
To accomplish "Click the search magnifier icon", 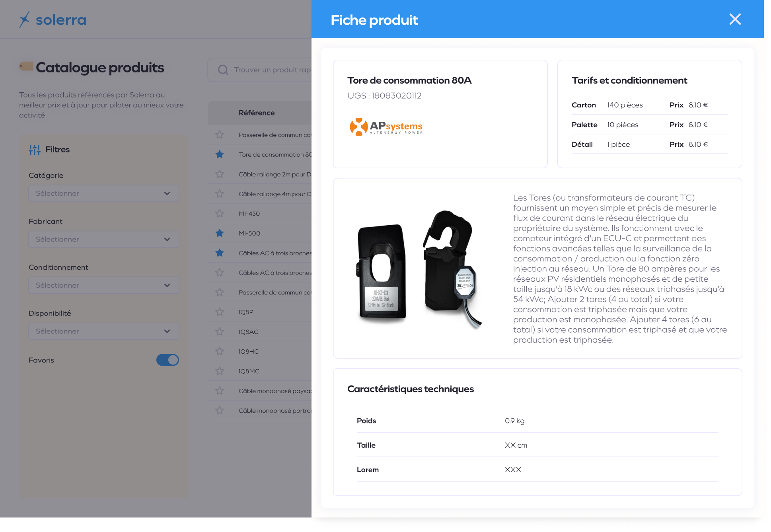I will (x=223, y=70).
